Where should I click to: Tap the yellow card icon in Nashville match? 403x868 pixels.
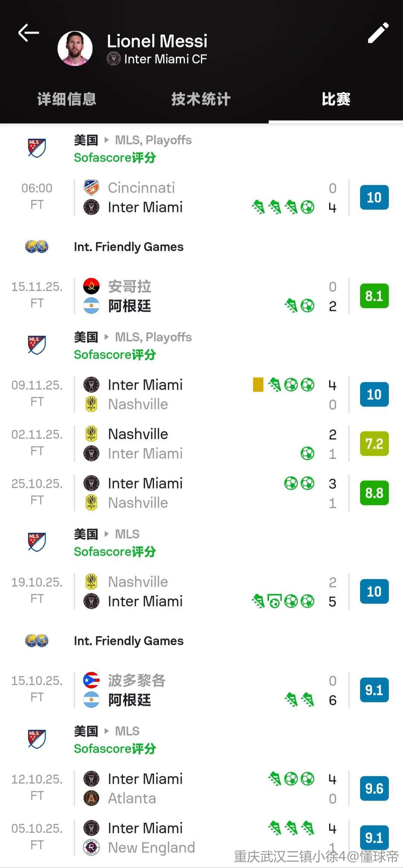[258, 385]
